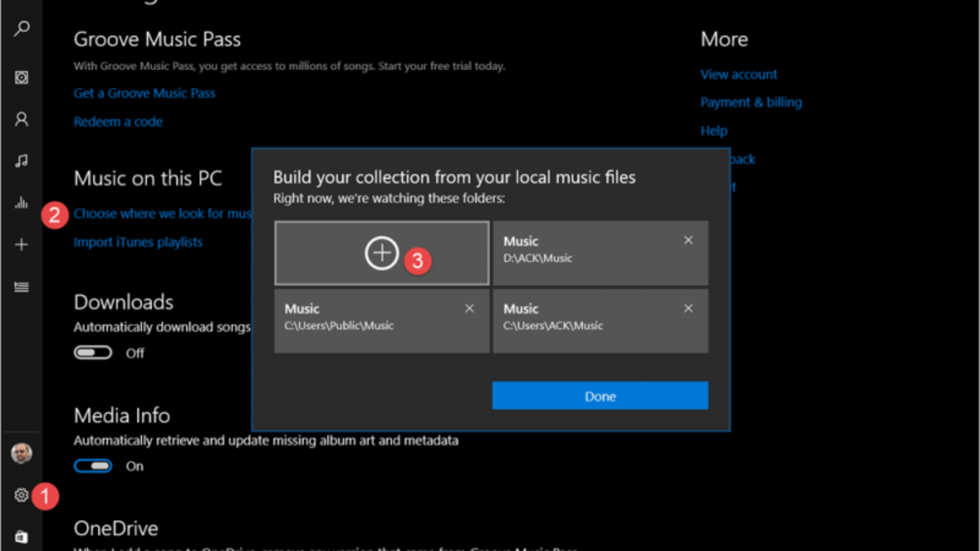The width and height of the screenshot is (980, 551).
Task: Open the Payment & billing link
Action: click(751, 102)
